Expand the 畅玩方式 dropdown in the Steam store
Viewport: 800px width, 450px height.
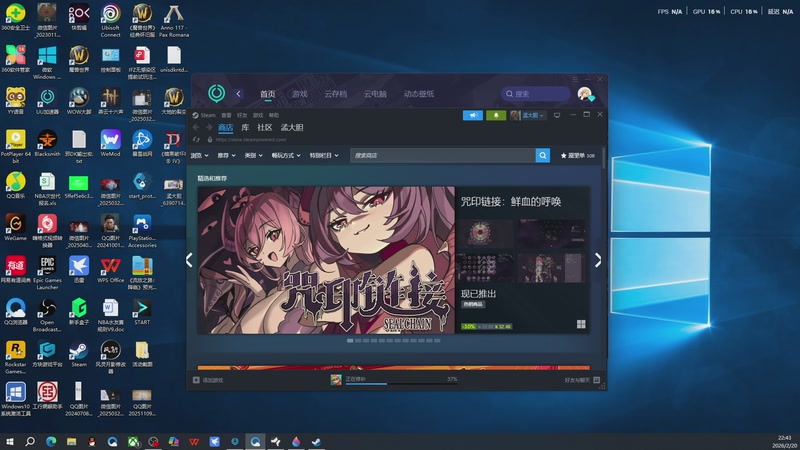click(x=286, y=155)
